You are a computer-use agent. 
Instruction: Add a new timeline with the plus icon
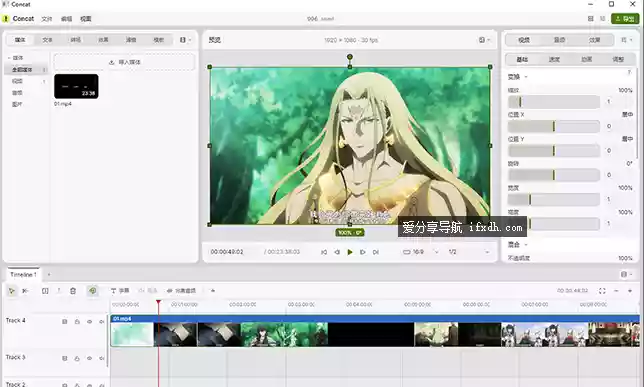point(49,274)
